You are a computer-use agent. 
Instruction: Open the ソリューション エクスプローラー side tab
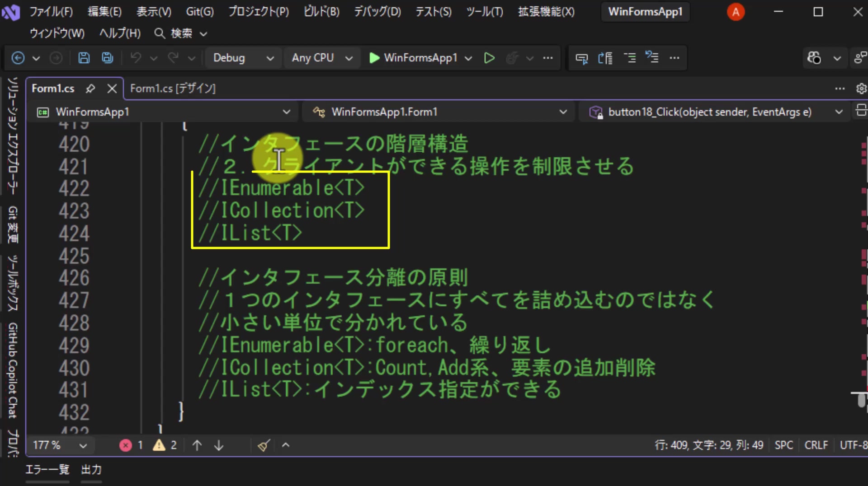click(x=13, y=136)
